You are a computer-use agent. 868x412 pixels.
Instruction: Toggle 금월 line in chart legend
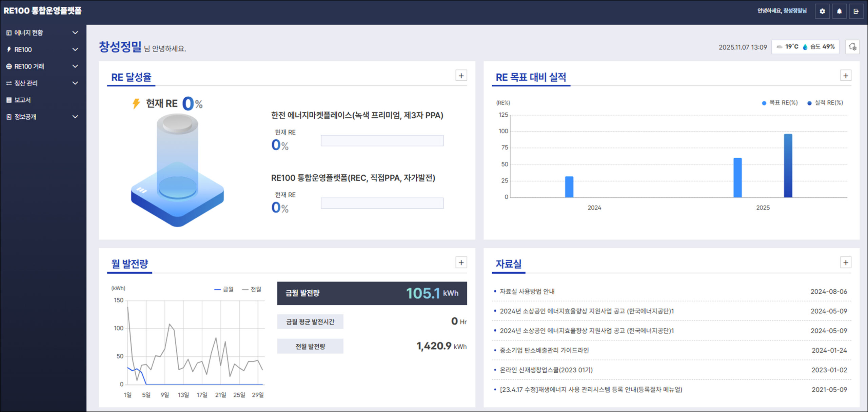coord(224,289)
